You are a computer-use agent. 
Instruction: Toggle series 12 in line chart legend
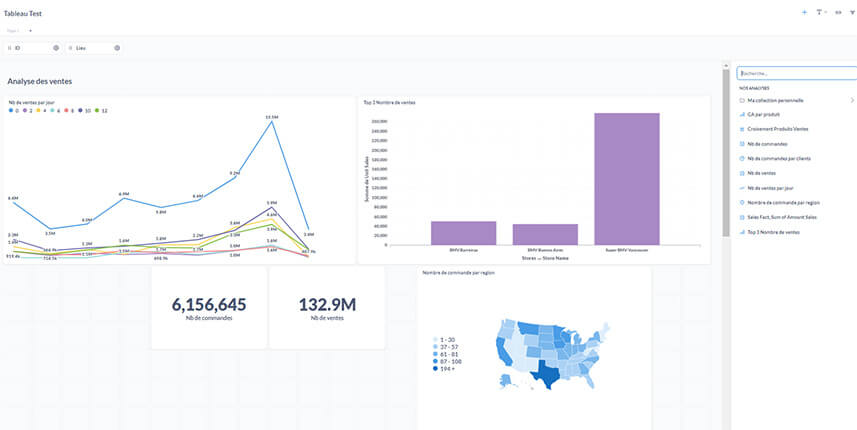pos(101,110)
